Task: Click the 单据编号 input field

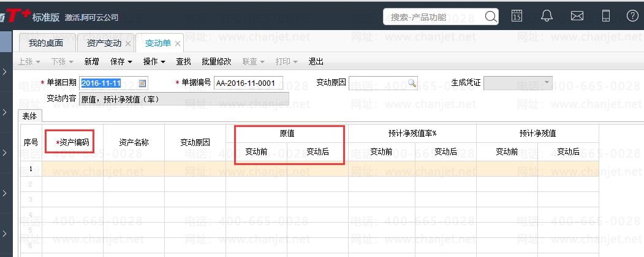Action: [248, 83]
